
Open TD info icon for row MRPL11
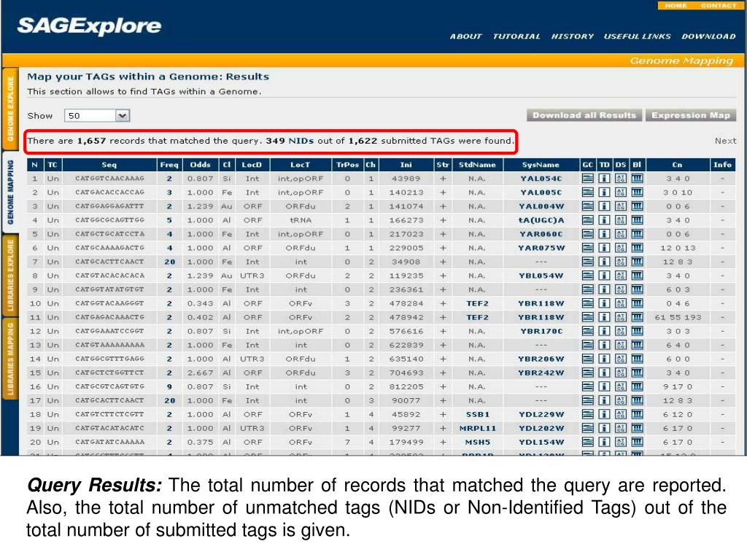604,428
